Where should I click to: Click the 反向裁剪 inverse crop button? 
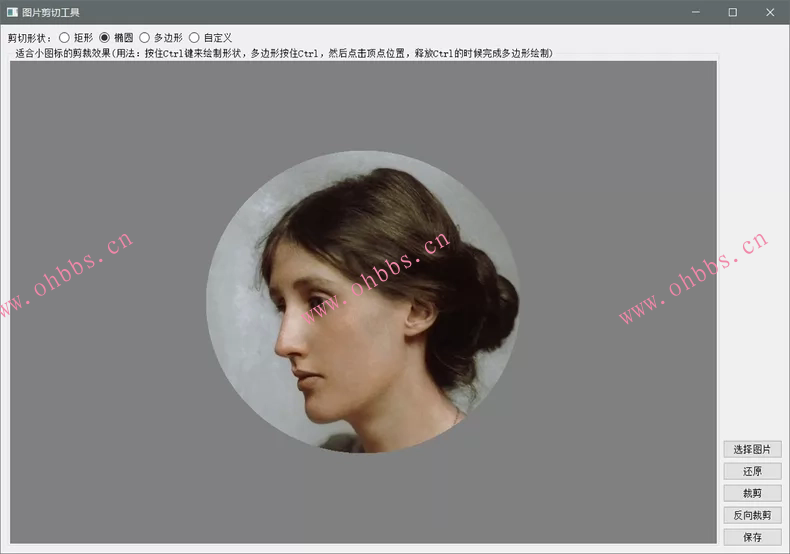tap(752, 515)
